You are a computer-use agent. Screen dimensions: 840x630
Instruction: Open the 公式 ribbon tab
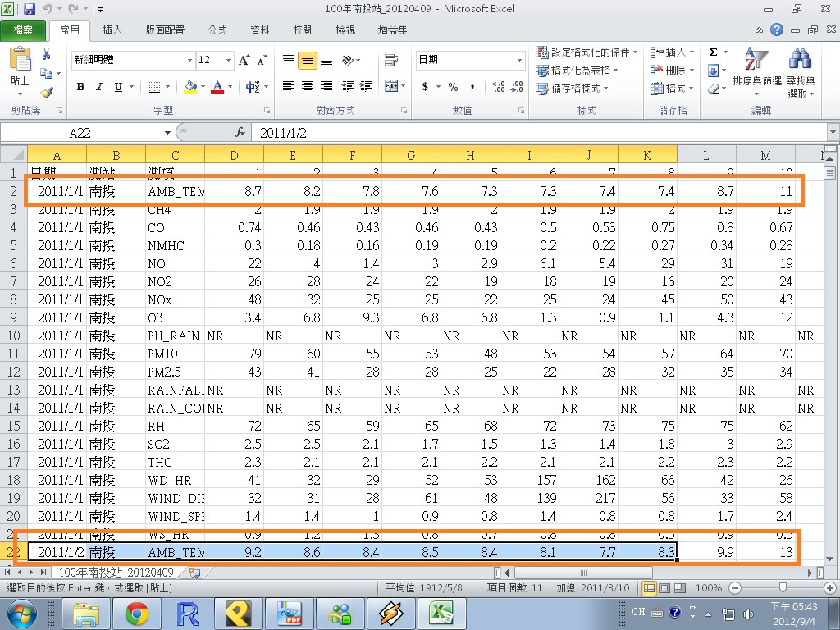pyautogui.click(x=217, y=30)
